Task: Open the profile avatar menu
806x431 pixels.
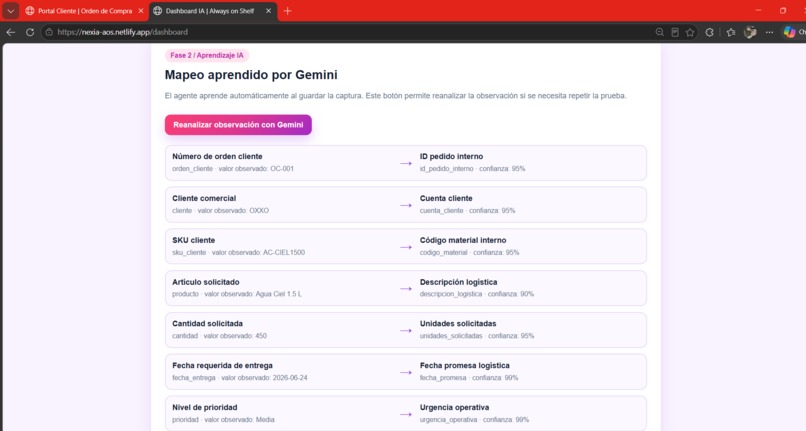Action: coord(750,32)
